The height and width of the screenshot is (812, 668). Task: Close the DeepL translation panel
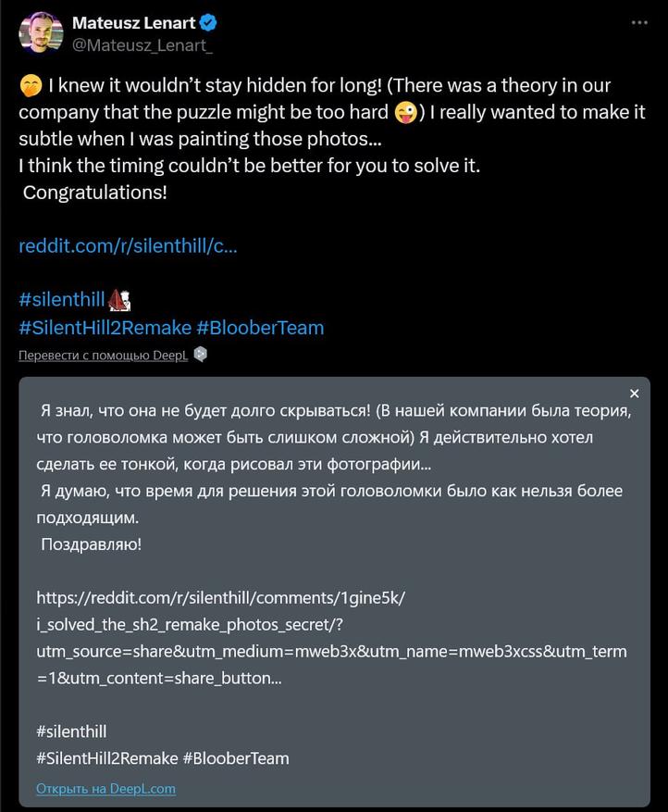click(634, 394)
